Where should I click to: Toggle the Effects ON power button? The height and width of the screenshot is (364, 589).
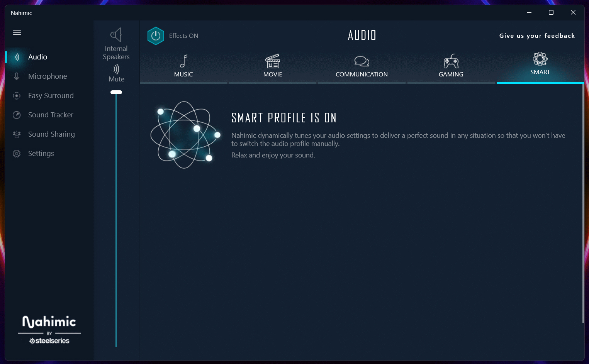[156, 36]
